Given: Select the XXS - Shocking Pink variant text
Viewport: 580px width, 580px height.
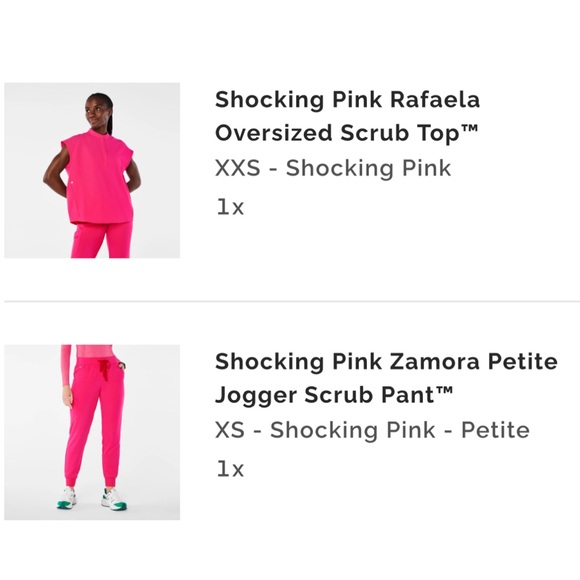Looking at the screenshot, I should tap(333, 168).
